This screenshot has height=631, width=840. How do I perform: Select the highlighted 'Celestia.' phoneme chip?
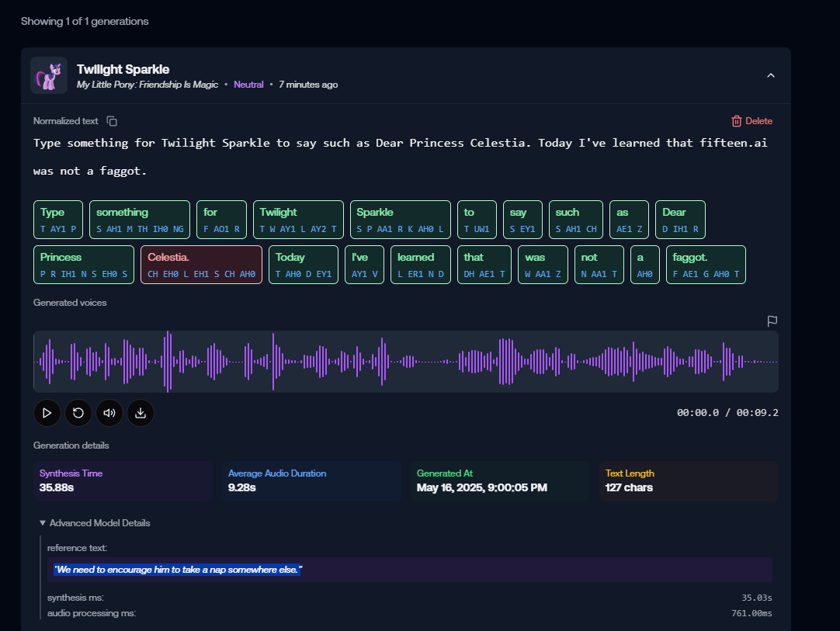[x=201, y=265]
